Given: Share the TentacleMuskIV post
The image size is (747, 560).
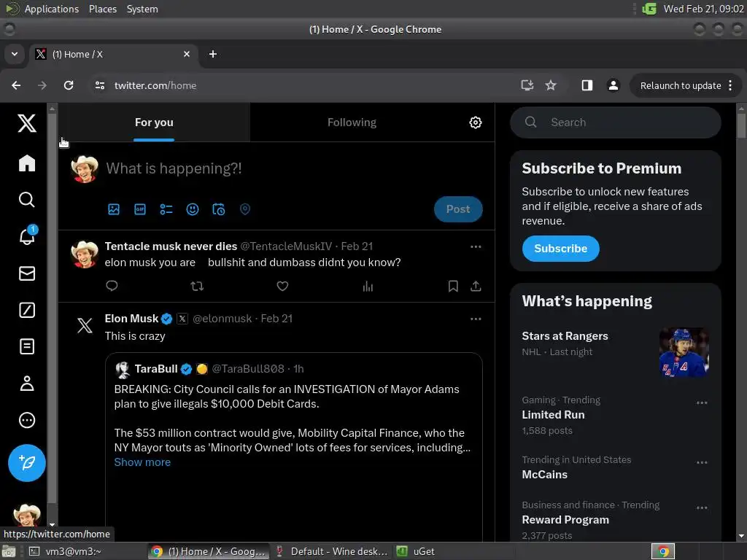Looking at the screenshot, I should click(x=476, y=286).
